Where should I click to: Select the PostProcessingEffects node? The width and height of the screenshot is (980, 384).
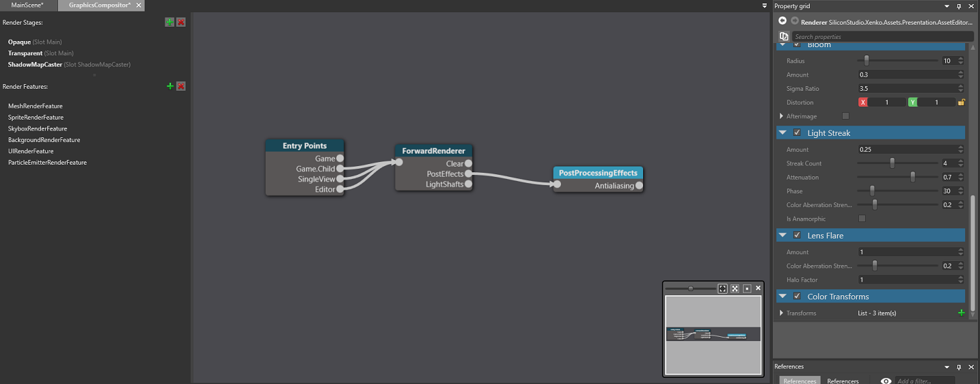[x=598, y=173]
